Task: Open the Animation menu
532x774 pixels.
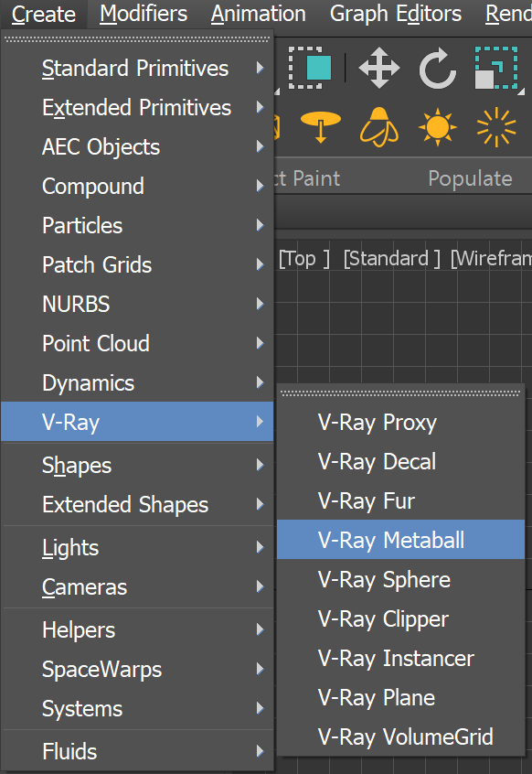Action: (x=258, y=14)
